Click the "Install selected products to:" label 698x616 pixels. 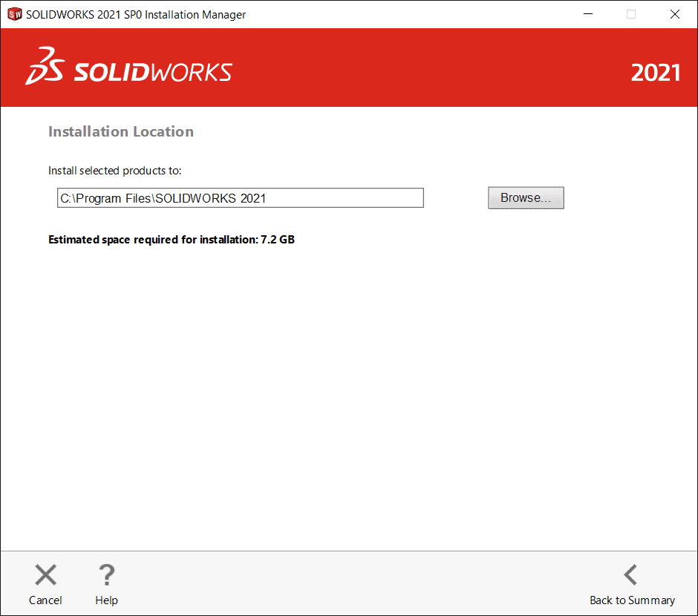click(115, 171)
